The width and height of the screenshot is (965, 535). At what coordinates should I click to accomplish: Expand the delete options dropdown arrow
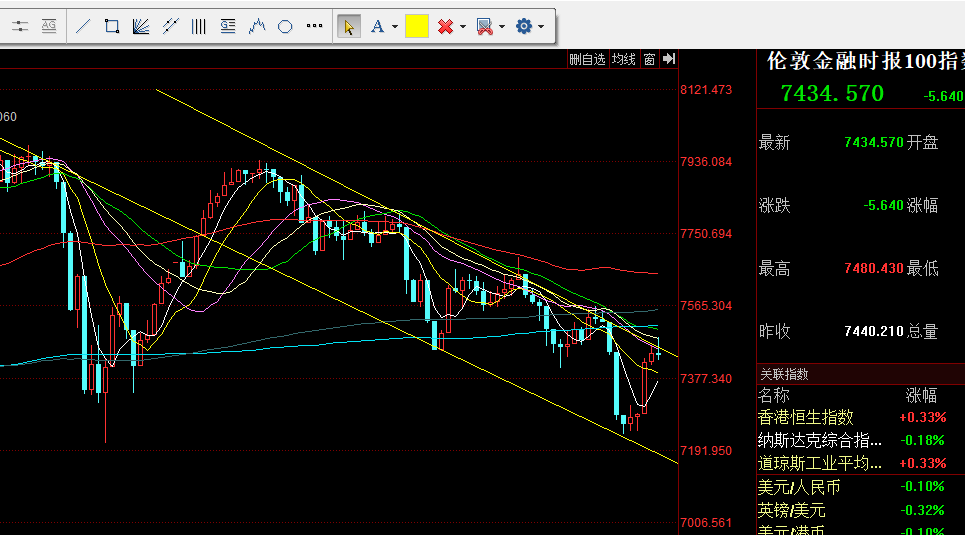click(x=463, y=27)
